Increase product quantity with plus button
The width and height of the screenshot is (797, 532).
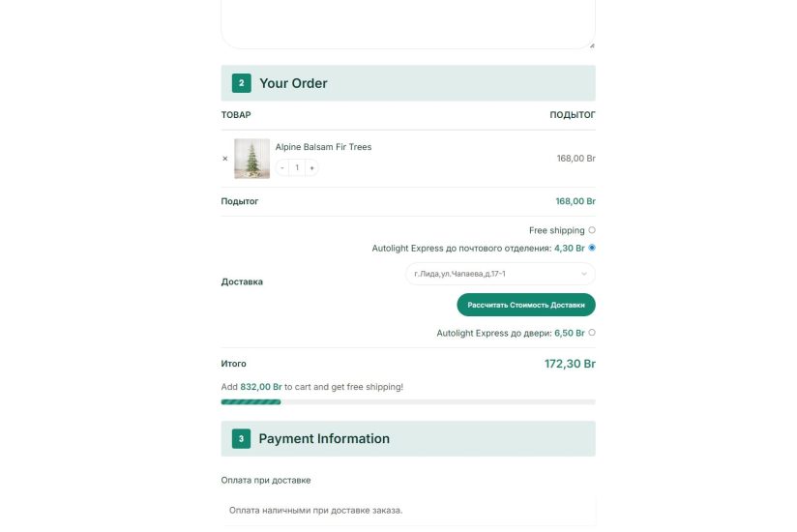(x=311, y=168)
